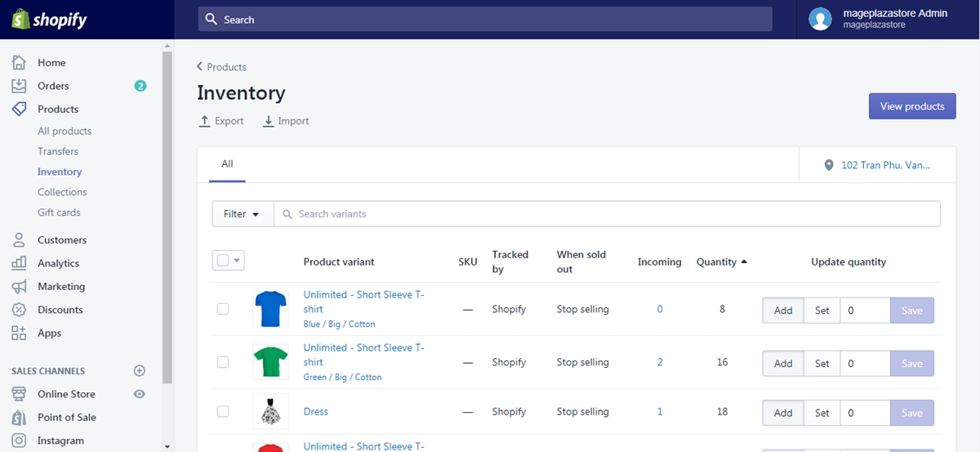The width and height of the screenshot is (980, 452).
Task: Tick the checkbox for Blue / Big / Cotton variant
Action: coord(223,309)
